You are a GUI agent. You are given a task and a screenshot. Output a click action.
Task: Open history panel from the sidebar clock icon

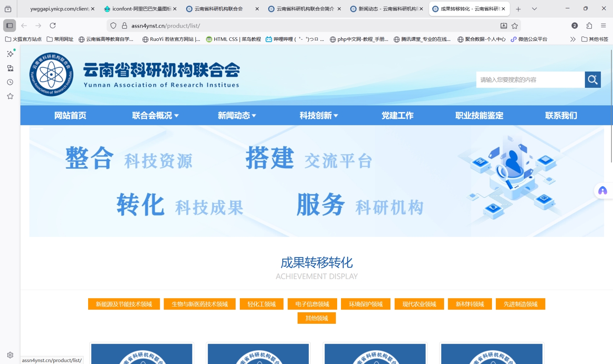(x=10, y=82)
